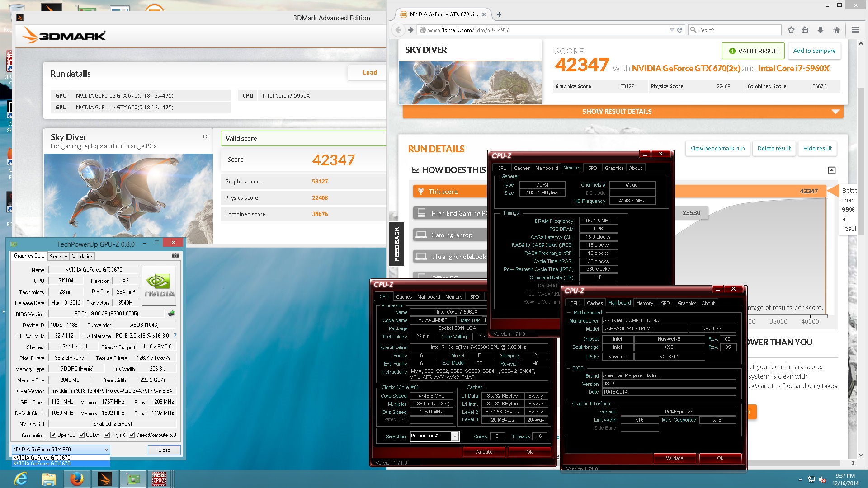Switch to GPU-Z Validation tab
868x488 pixels.
click(x=83, y=256)
